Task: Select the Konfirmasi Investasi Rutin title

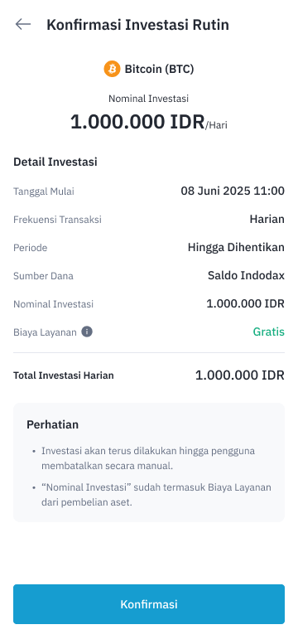Action: (138, 25)
